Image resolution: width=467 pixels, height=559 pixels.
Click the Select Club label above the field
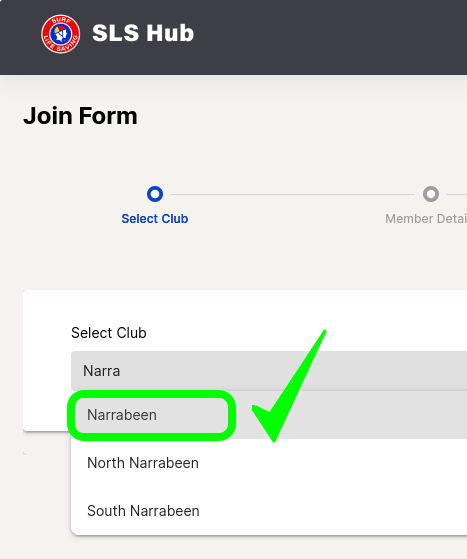coord(109,333)
